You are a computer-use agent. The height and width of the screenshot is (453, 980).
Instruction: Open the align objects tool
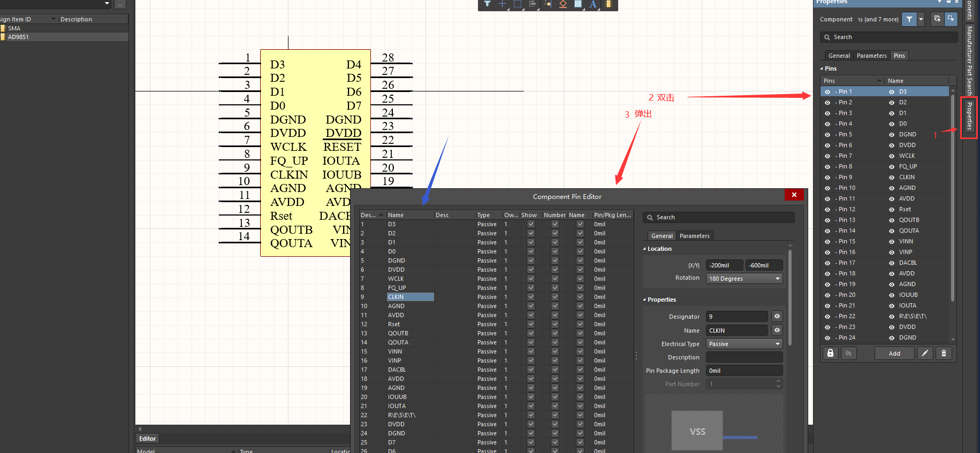coord(533,4)
